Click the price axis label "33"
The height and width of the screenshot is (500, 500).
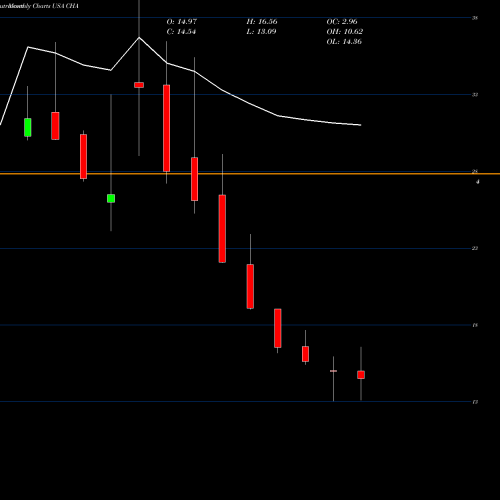point(475,95)
